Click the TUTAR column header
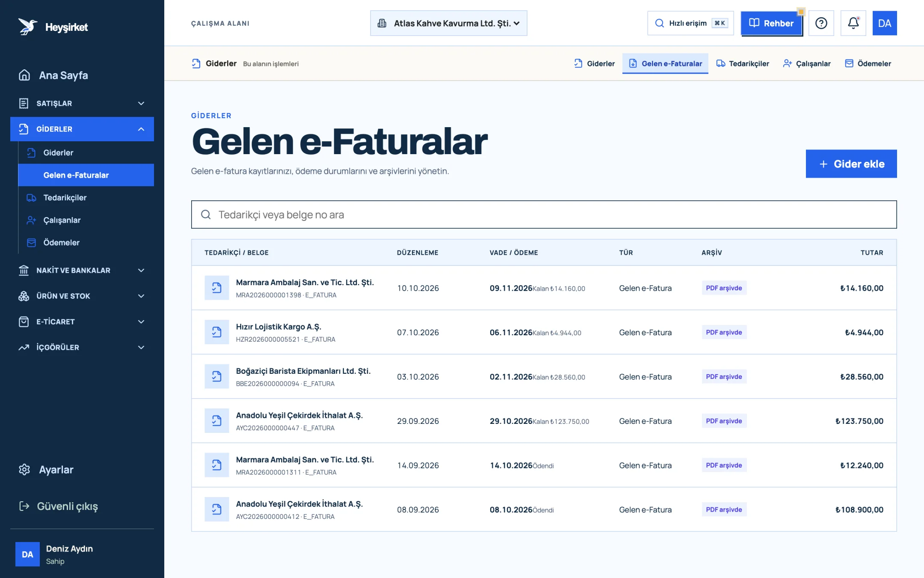 (871, 253)
